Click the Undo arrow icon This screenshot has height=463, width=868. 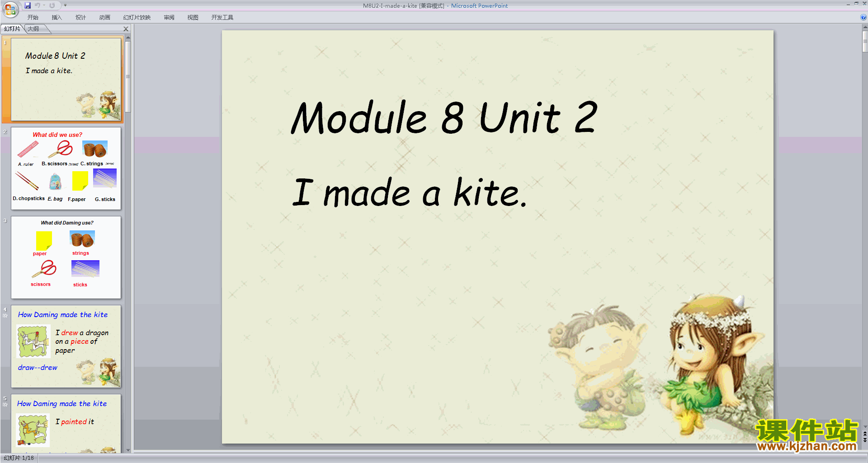click(x=38, y=5)
